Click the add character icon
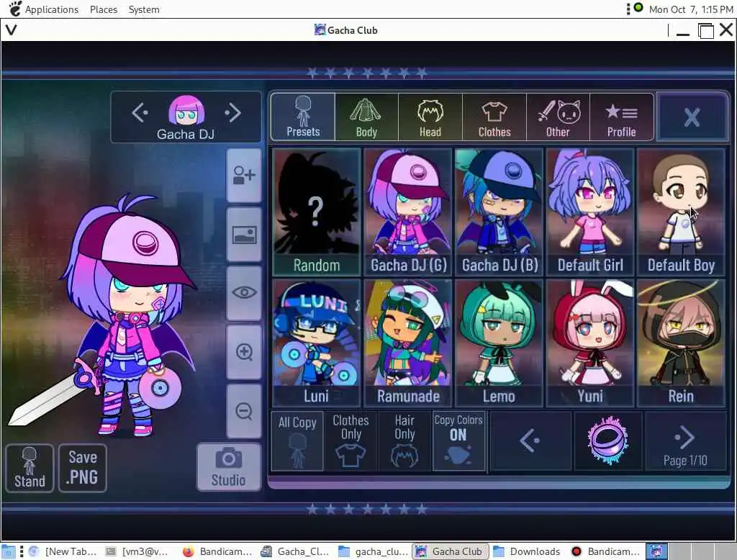737x560 pixels. pyautogui.click(x=244, y=176)
